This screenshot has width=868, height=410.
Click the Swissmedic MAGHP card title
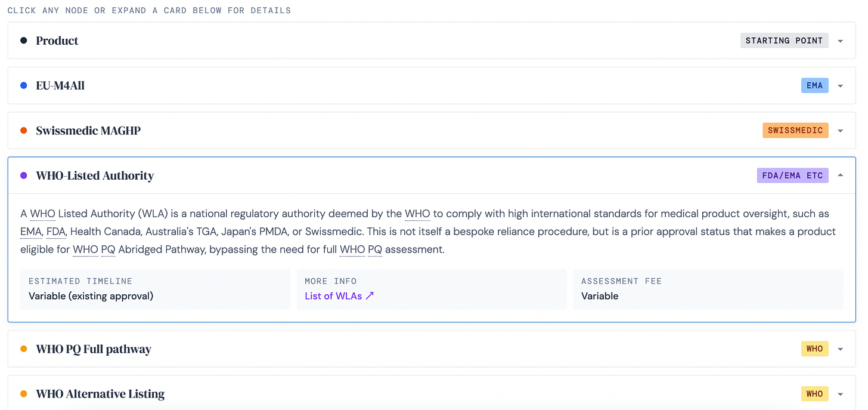88,131
